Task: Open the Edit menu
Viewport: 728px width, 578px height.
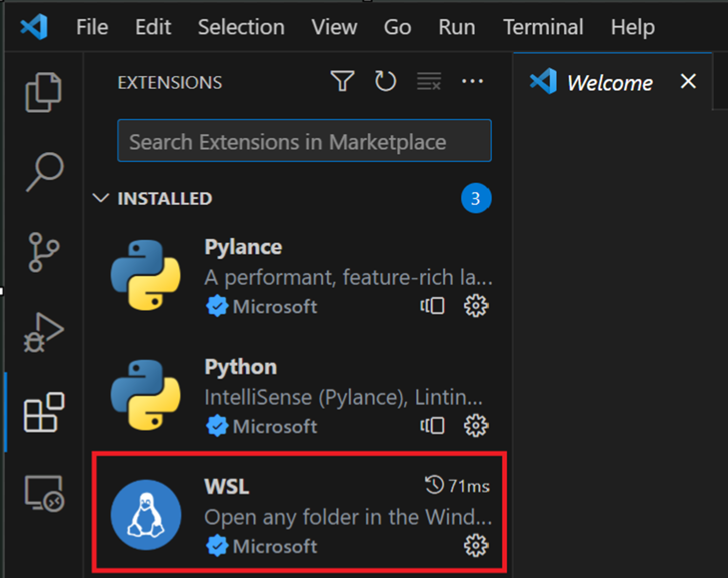Action: [153, 27]
